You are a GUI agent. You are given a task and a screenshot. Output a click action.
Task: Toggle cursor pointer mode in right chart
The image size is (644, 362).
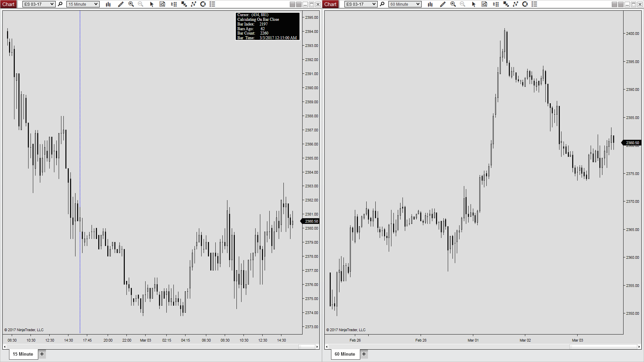pyautogui.click(x=474, y=4)
